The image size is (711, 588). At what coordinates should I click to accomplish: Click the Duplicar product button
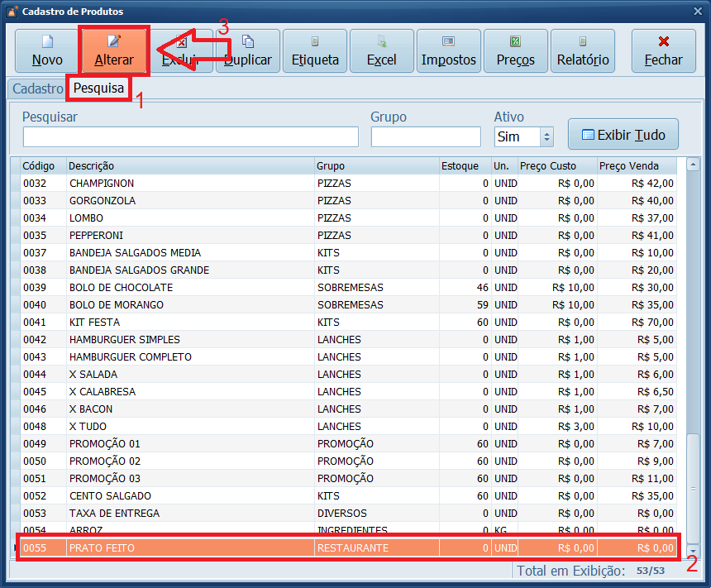(x=248, y=50)
